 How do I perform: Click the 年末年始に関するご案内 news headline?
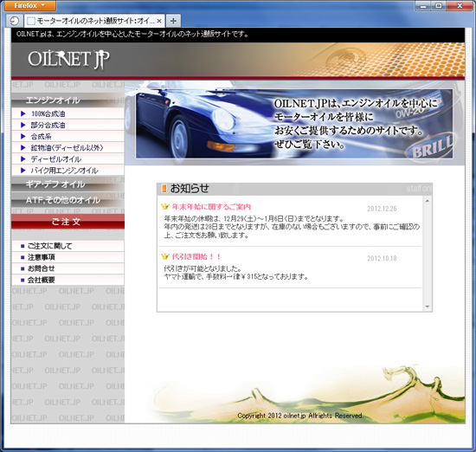[x=211, y=207]
